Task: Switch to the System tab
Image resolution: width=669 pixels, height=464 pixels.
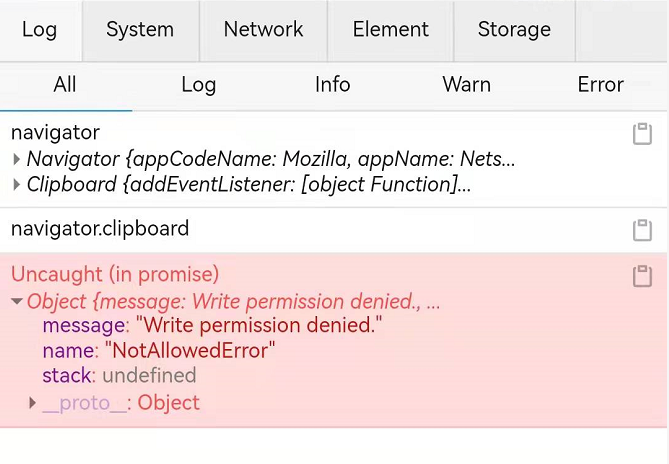Action: click(x=140, y=30)
